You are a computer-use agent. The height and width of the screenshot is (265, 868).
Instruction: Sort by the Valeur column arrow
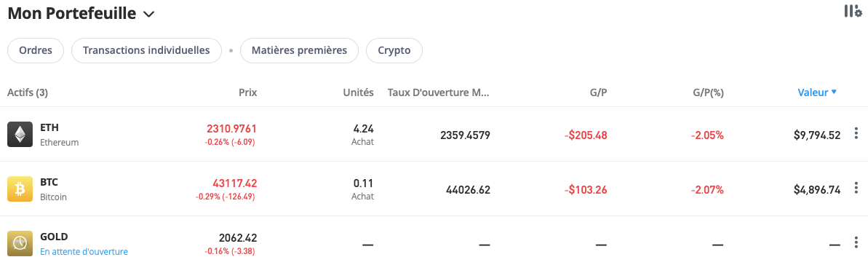coord(834,92)
